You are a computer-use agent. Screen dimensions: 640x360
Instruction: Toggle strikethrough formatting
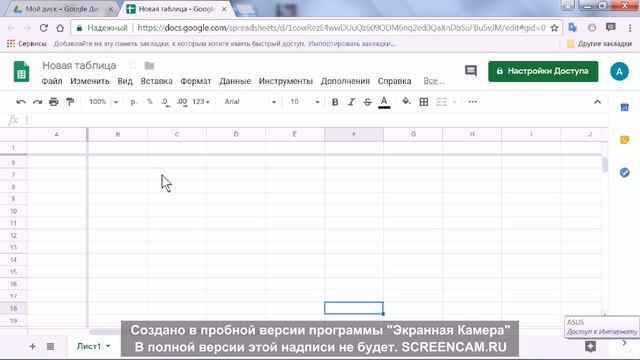pos(367,102)
